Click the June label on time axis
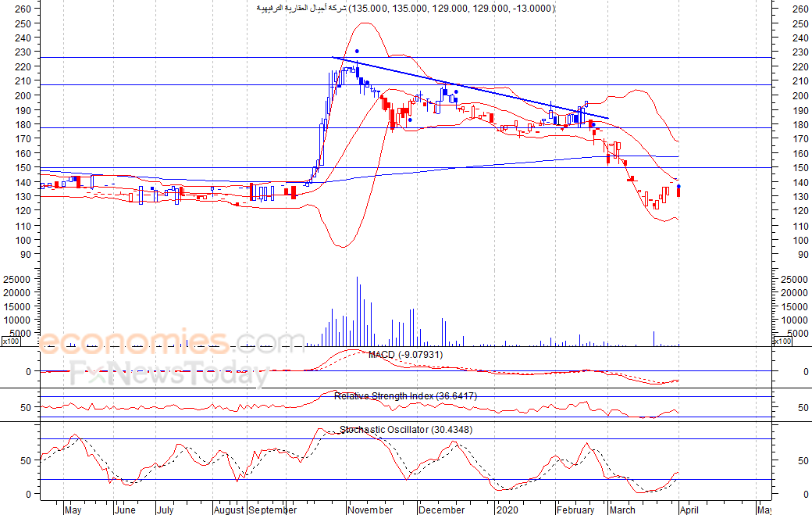 125,510
